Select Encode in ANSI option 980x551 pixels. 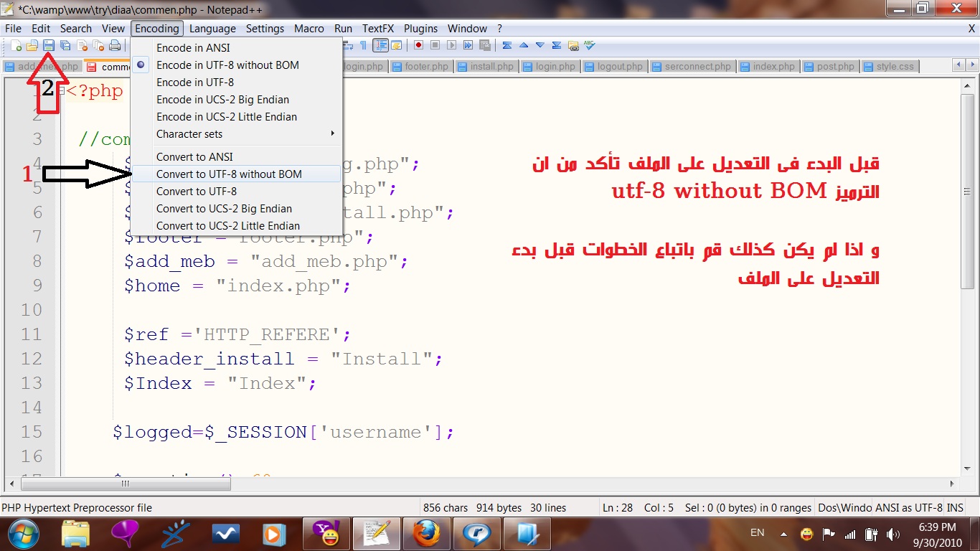click(x=193, y=48)
